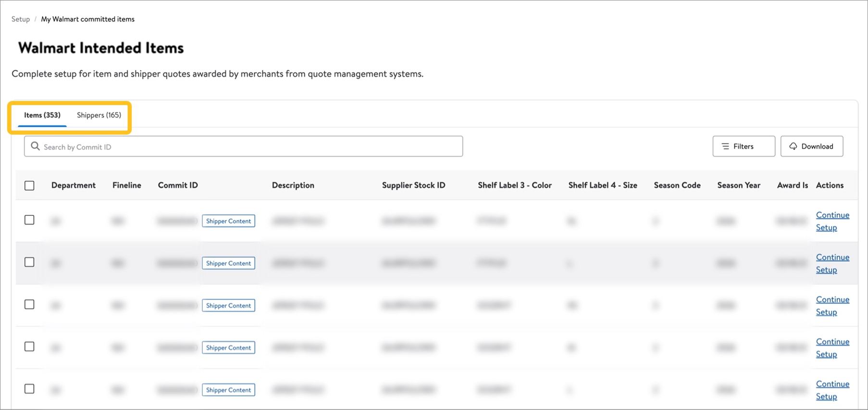Click My Walmart committed items breadcrumb

click(87, 19)
